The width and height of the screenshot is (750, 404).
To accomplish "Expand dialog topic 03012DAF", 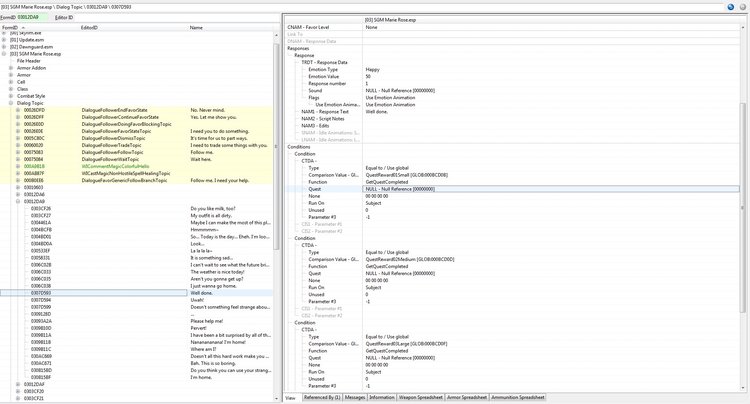I will [18, 384].
